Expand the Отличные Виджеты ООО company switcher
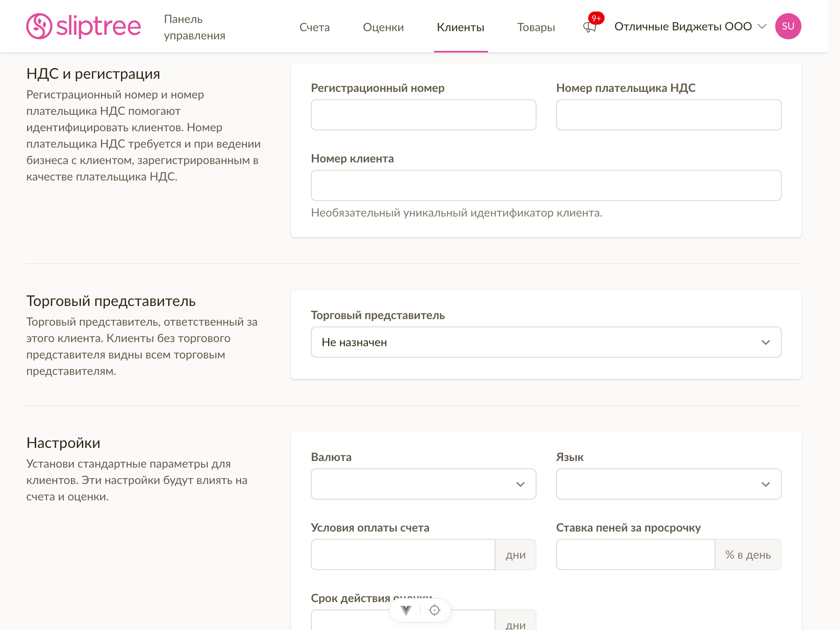 click(x=690, y=26)
